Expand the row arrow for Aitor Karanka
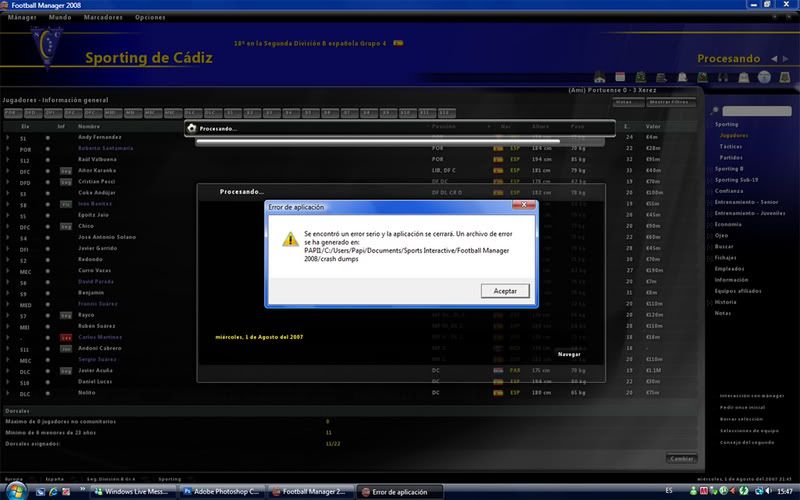Viewport: 800px width, 500px height. coord(8,171)
